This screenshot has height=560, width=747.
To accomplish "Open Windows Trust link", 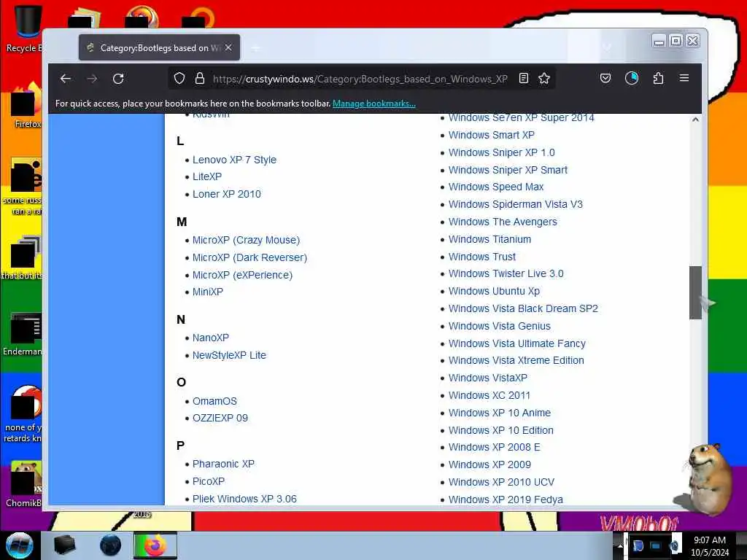I will point(482,257).
